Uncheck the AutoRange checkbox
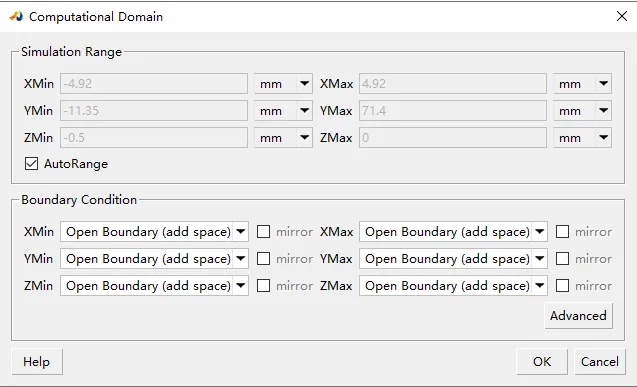637x387 pixels. 31,164
